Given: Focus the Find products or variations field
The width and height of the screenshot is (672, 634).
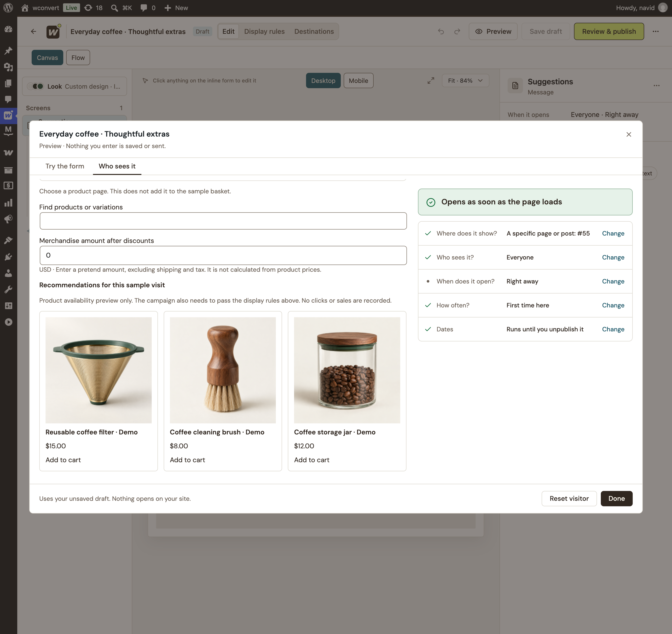Looking at the screenshot, I should pos(223,221).
